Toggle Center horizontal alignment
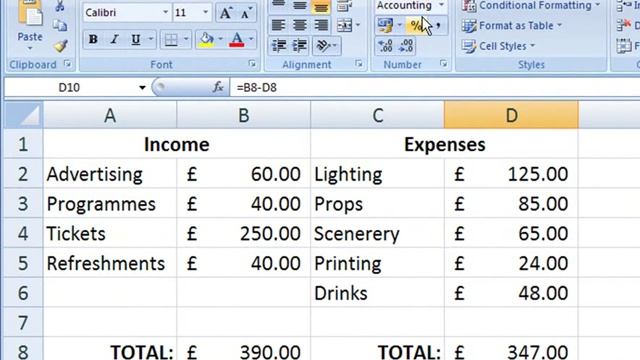640x360 pixels. point(300,25)
